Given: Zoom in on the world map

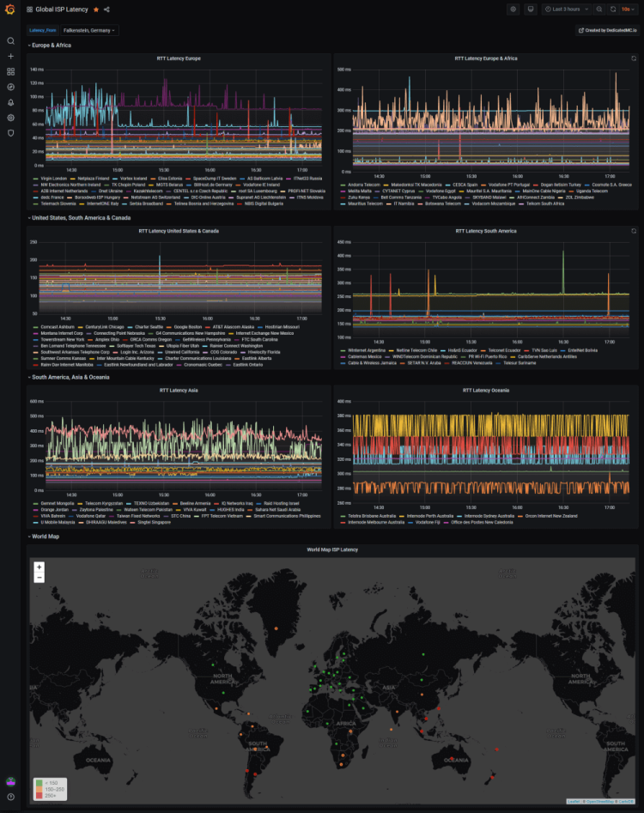Looking at the screenshot, I should click(39, 567).
